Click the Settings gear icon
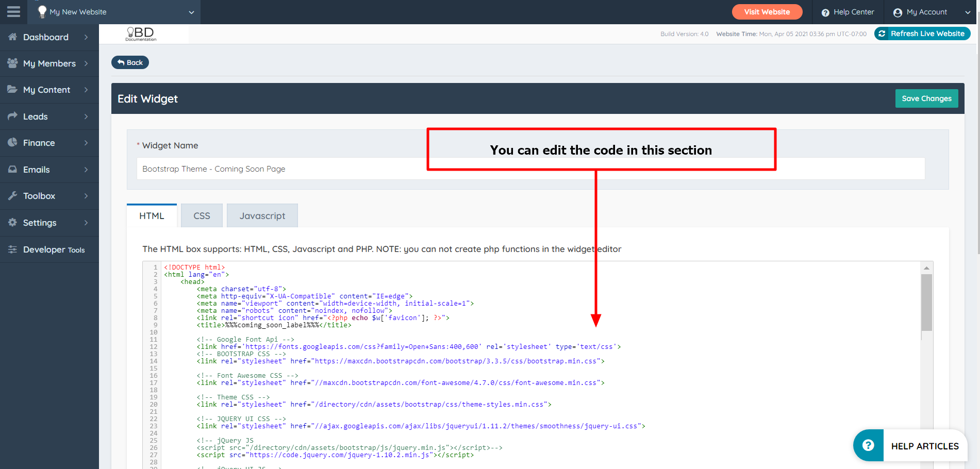The width and height of the screenshot is (980, 469). 12,222
